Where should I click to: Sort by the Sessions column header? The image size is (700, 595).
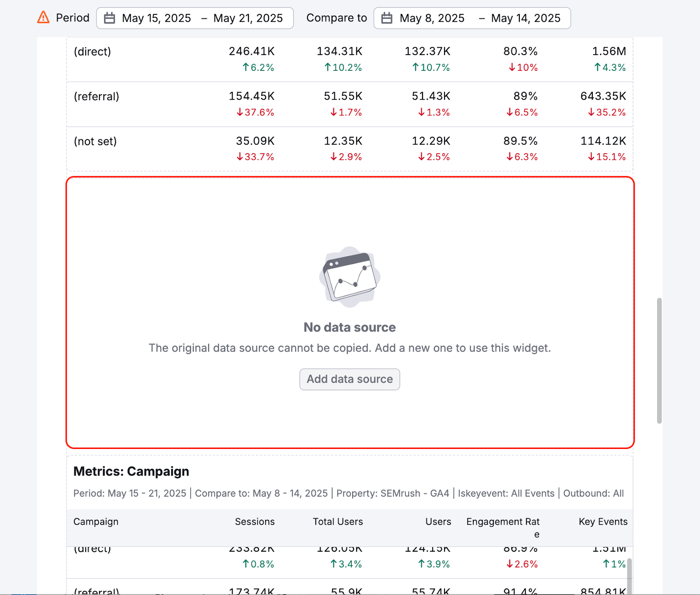(255, 522)
